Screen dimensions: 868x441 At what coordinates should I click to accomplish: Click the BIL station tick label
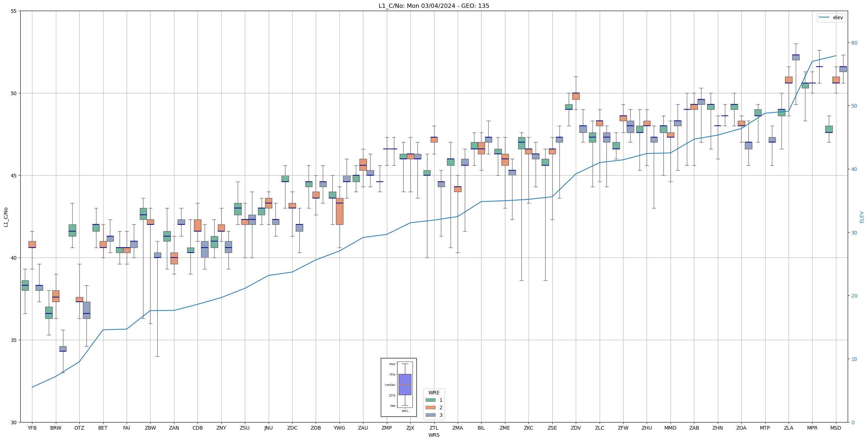tap(481, 428)
